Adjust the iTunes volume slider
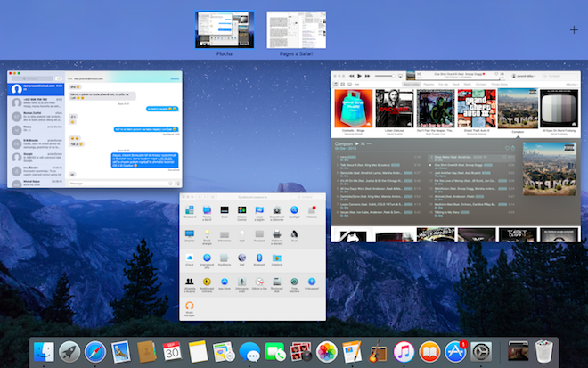 pyautogui.click(x=387, y=77)
